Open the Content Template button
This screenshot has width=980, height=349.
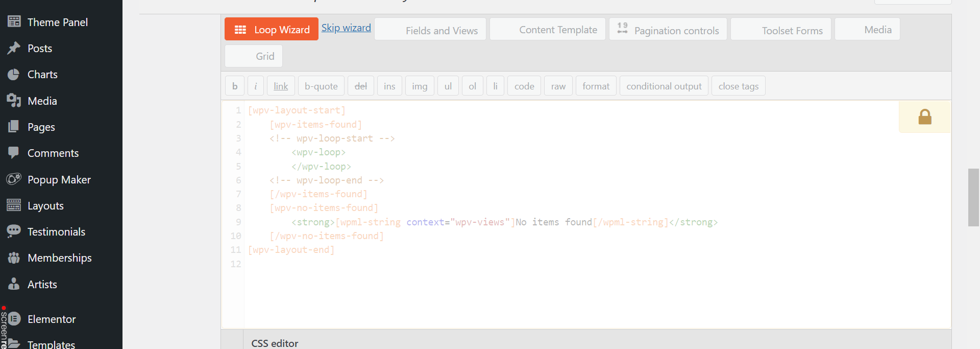click(x=548, y=29)
